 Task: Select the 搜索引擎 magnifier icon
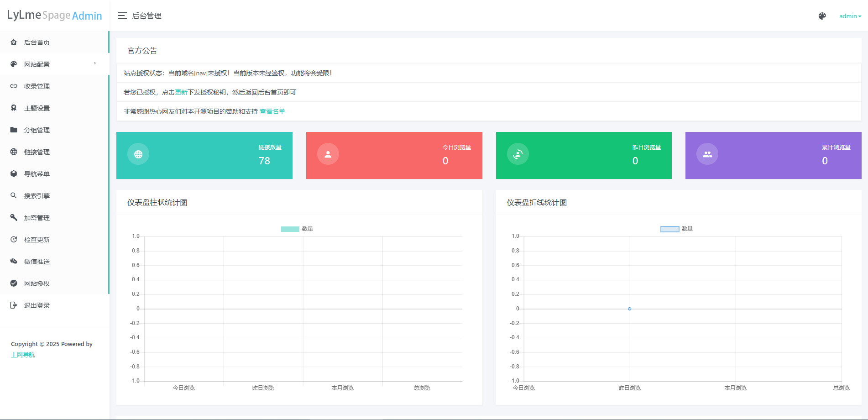[x=14, y=195]
